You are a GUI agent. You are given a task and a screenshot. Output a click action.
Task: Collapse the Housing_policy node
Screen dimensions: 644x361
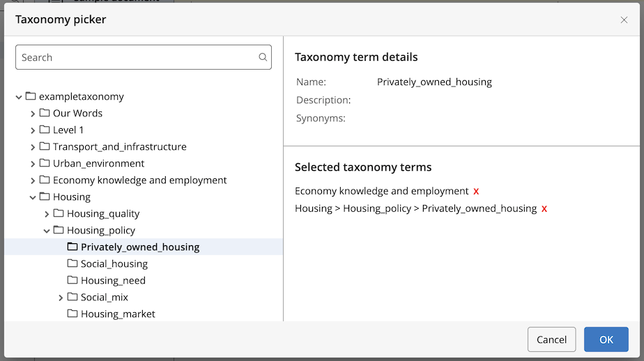(47, 231)
